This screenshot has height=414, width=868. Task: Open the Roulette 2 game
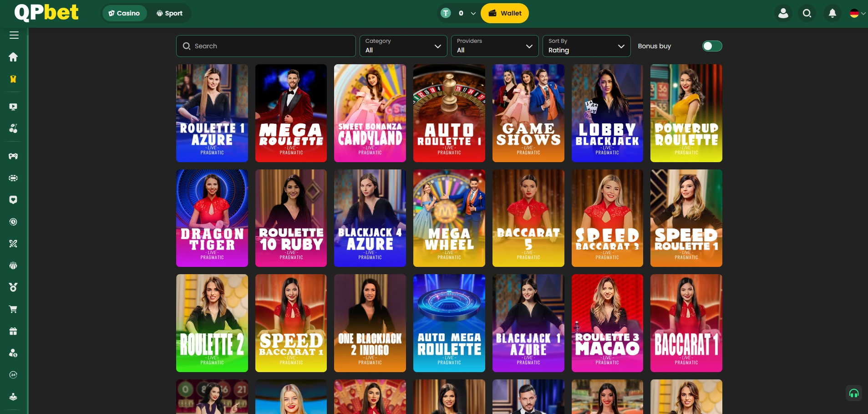click(212, 323)
